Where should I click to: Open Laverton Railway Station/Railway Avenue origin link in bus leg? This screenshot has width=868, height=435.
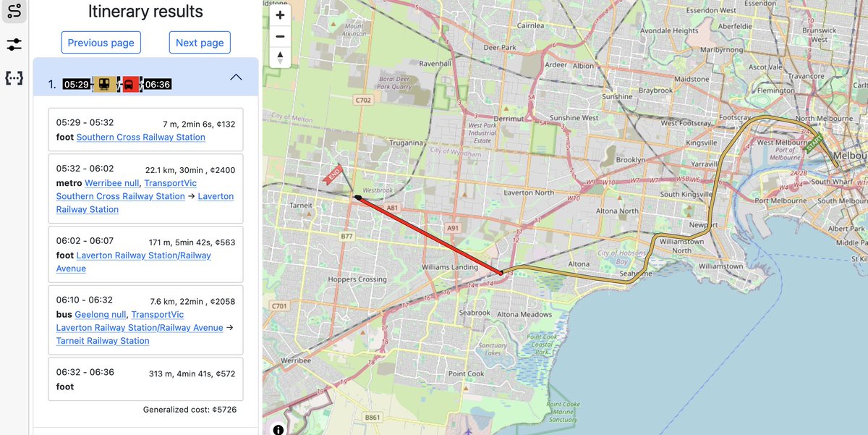click(x=140, y=327)
